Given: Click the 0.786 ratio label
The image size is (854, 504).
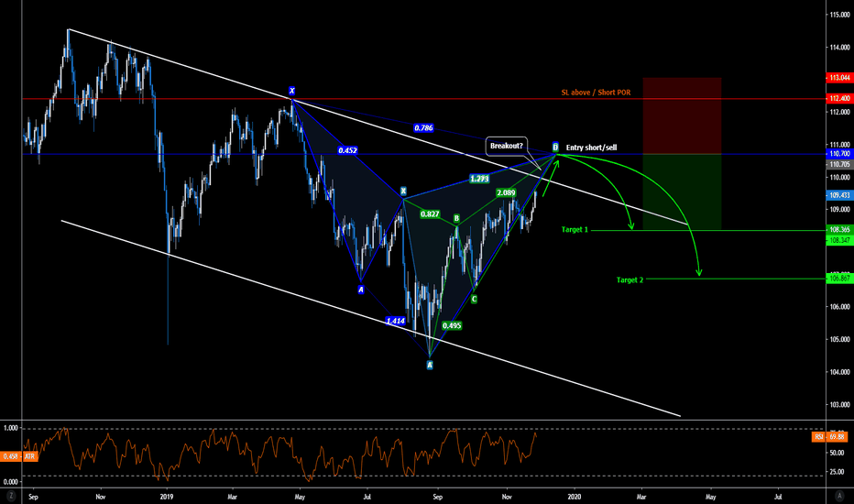Looking at the screenshot, I should [423, 128].
